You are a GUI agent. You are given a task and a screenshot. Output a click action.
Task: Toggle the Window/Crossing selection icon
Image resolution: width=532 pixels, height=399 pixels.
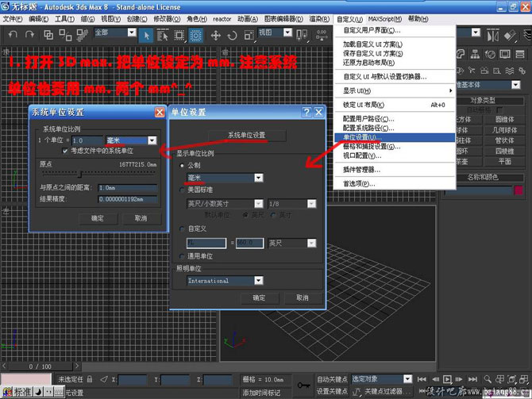tap(195, 35)
